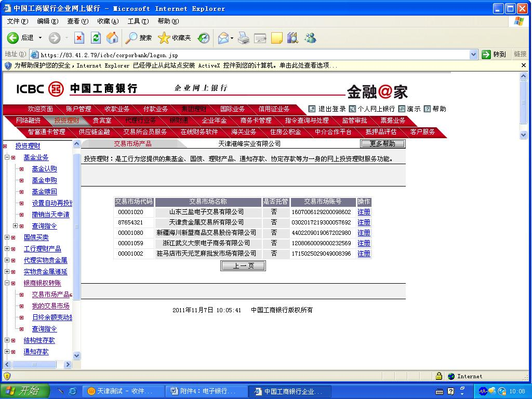Click 退出登录 logout icon
Screen dimensions: 532x399
(x=312, y=109)
